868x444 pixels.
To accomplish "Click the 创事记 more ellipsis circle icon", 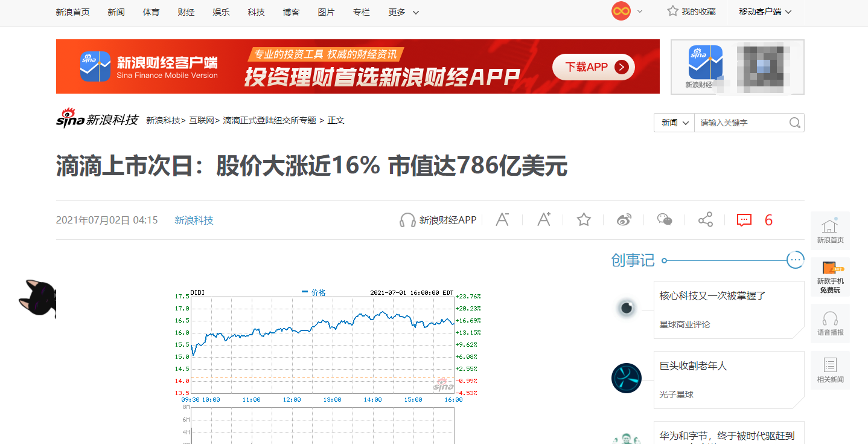I will [796, 260].
